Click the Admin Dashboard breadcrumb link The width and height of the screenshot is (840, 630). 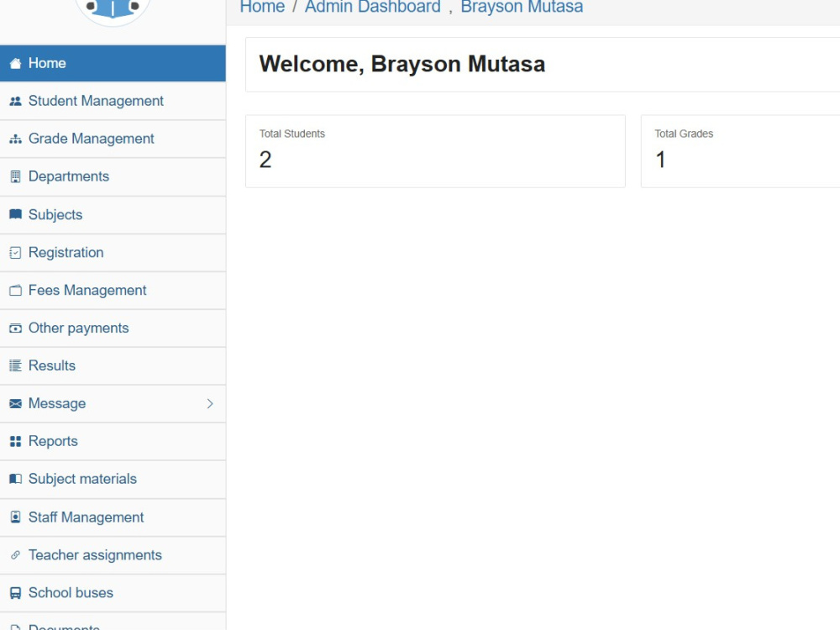pos(373,7)
